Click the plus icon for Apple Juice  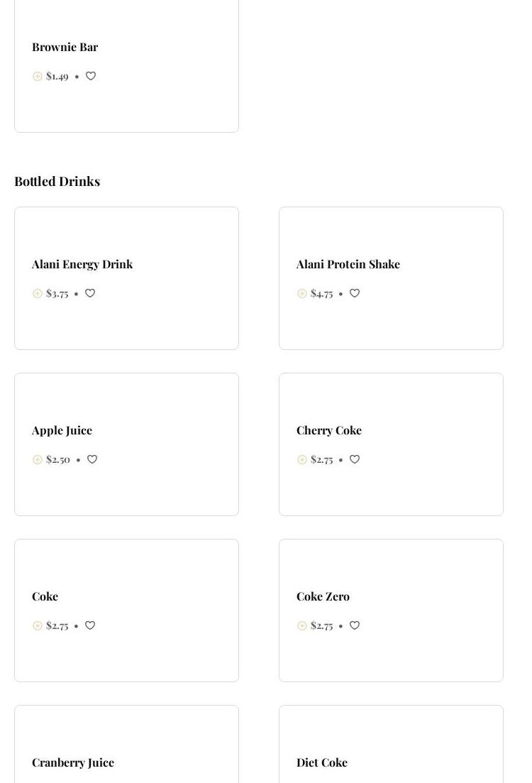pos(38,460)
